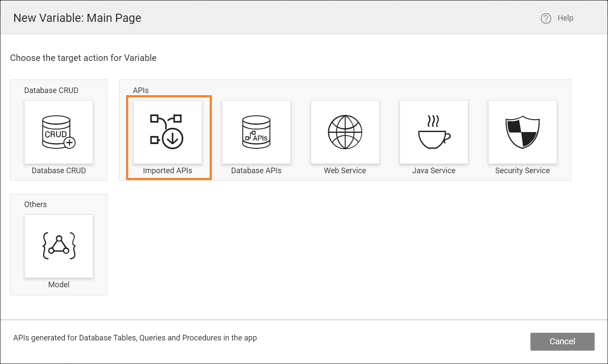Click the Security Service label
Viewport: 608px width, 364px height.
pos(522,170)
